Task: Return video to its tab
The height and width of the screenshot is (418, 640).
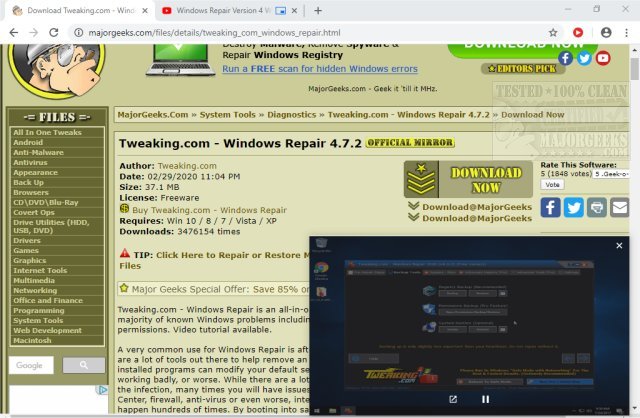Action: pyautogui.click(x=453, y=399)
